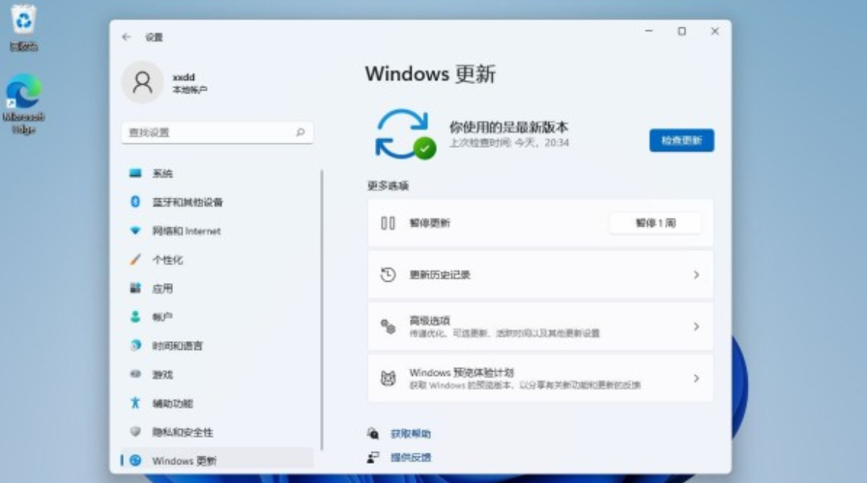Select 网络和 Internet in the sidebar
The image size is (868, 483).
[x=217, y=231]
